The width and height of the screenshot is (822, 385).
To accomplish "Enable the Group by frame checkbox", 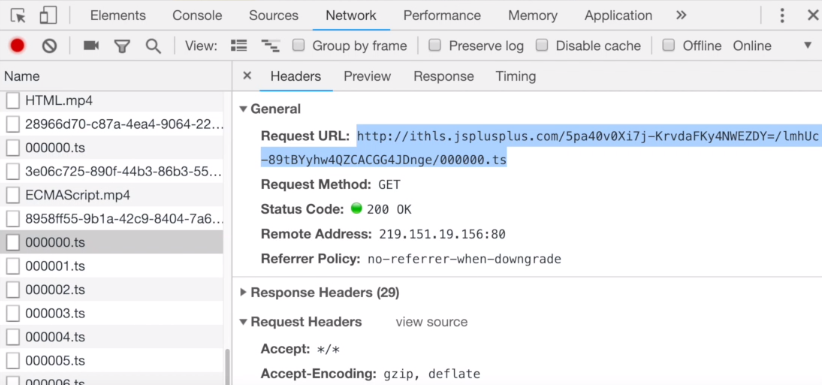I will tap(298, 46).
